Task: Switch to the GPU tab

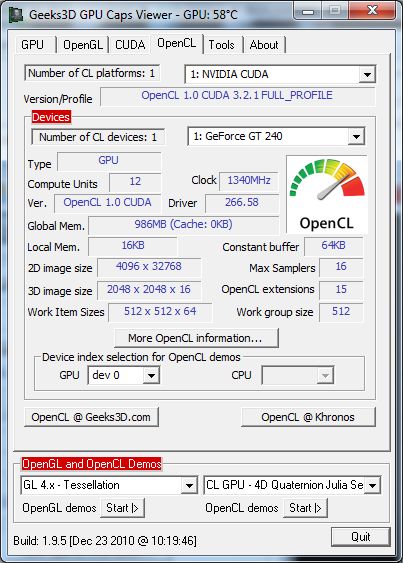Action: pyautogui.click(x=35, y=45)
